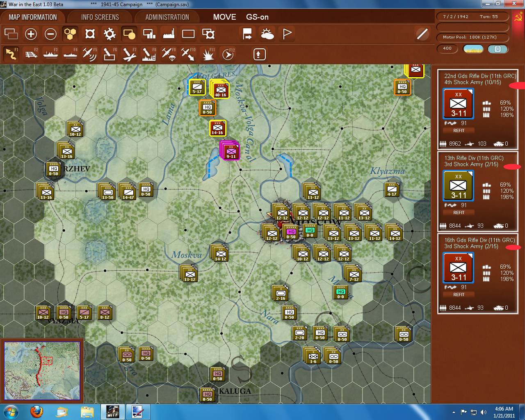525x420 pixels.
Task: Click the Soviet hammer and sickle emblem
Action: (518, 18)
